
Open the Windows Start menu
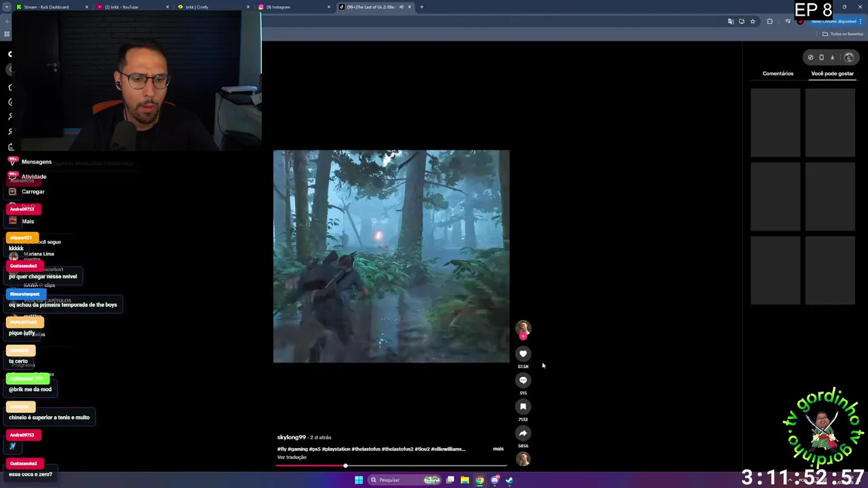pyautogui.click(x=359, y=480)
